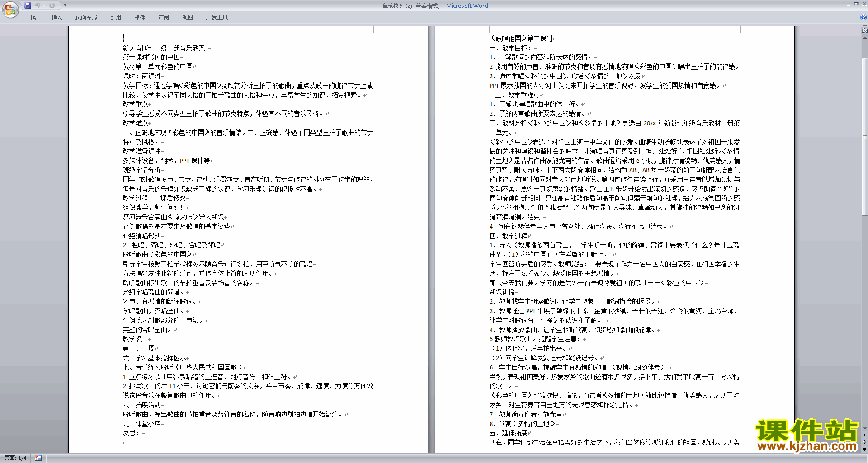Open the Office button menu

(x=10, y=9)
